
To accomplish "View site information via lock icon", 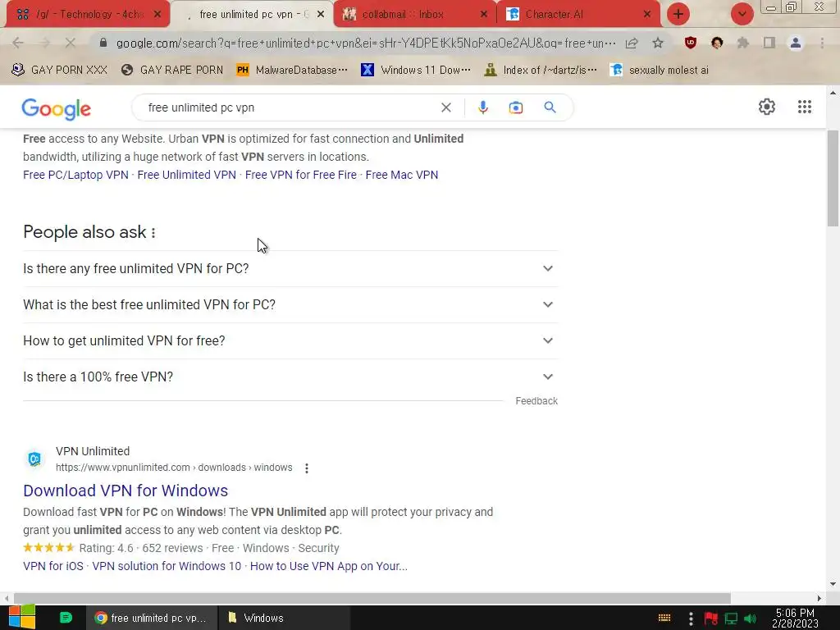I will coord(103,43).
